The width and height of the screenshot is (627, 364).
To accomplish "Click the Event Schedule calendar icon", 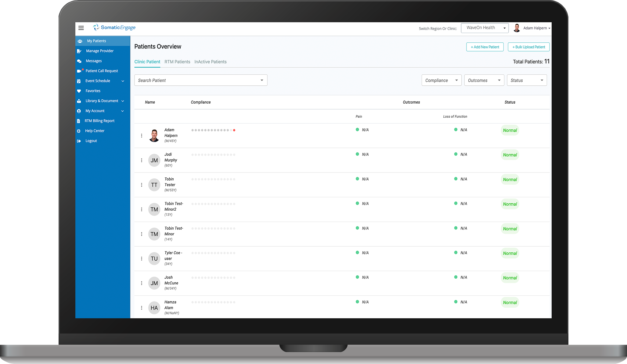I will pyautogui.click(x=79, y=81).
